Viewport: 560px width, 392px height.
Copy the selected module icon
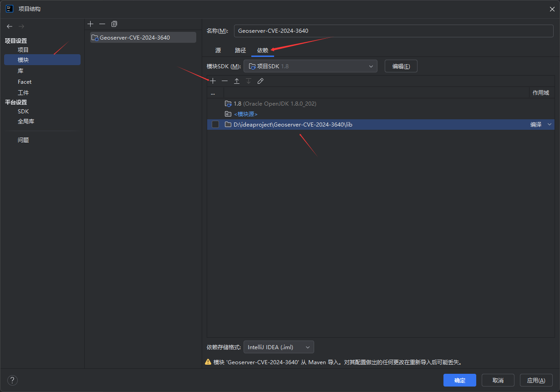pos(114,24)
